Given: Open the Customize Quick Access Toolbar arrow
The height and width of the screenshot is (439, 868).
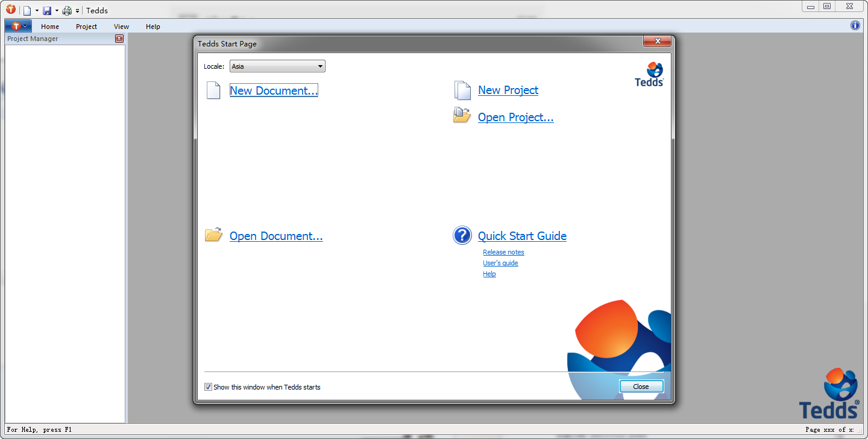Looking at the screenshot, I should click(77, 11).
